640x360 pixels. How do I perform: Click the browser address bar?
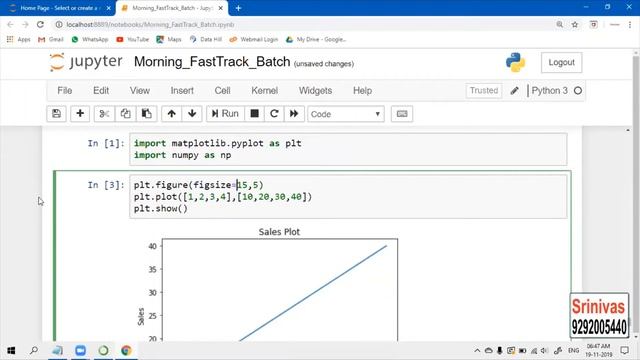click(302, 24)
